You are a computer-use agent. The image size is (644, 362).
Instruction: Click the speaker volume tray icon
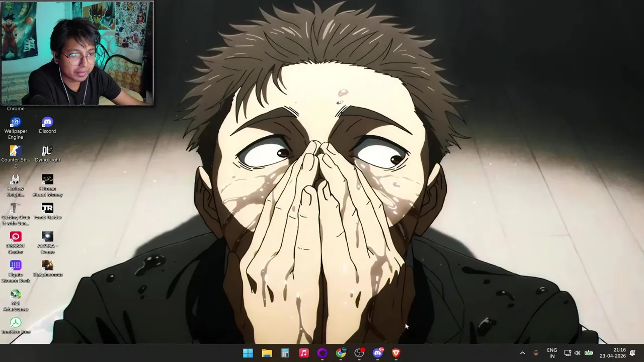point(578,353)
